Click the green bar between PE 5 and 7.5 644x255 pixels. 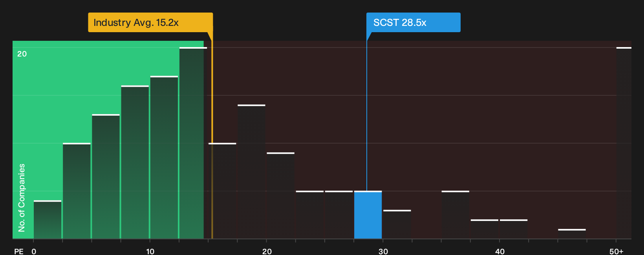[x=106, y=177]
